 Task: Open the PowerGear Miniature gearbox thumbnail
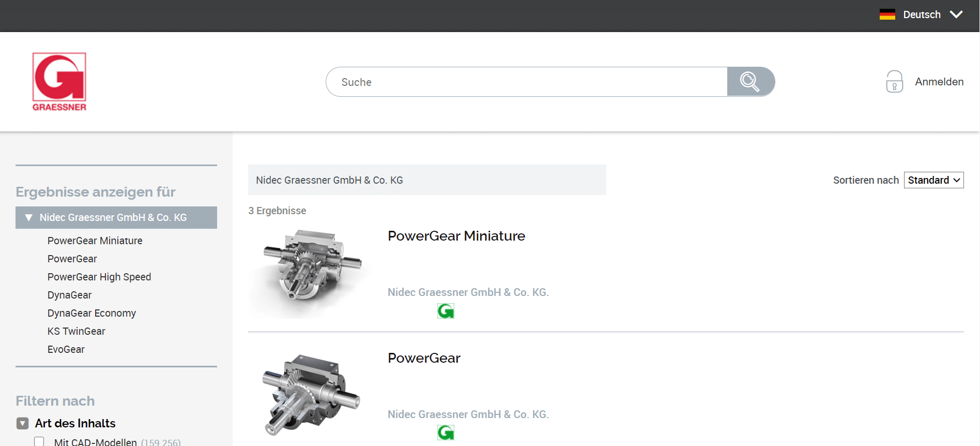[x=310, y=273]
